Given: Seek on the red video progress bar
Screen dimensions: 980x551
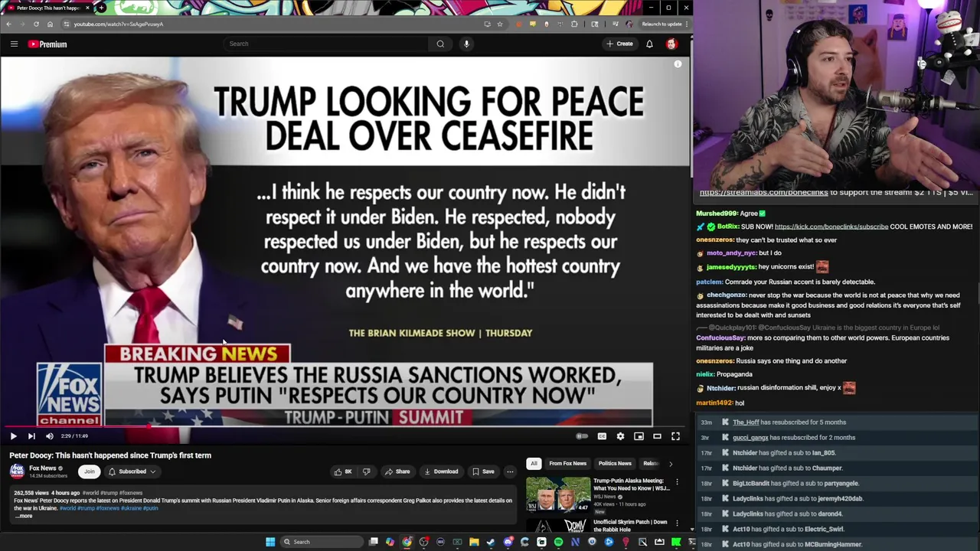Looking at the screenshot, I should [345, 426].
